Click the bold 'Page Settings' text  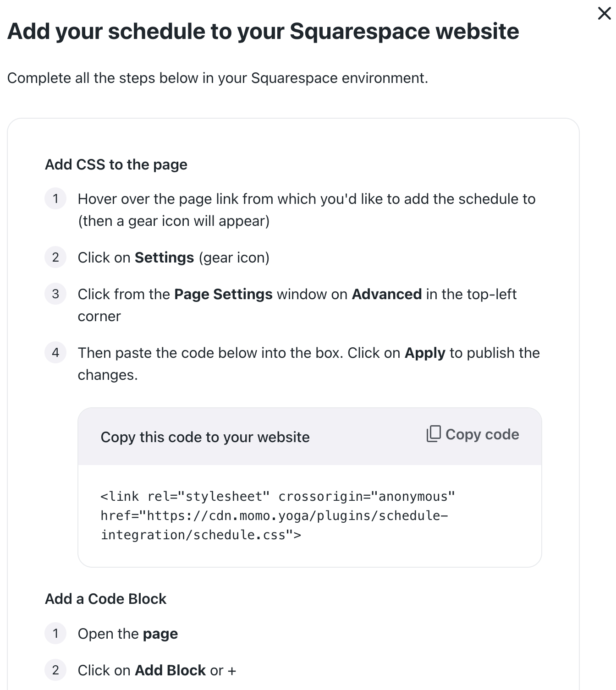(x=223, y=294)
